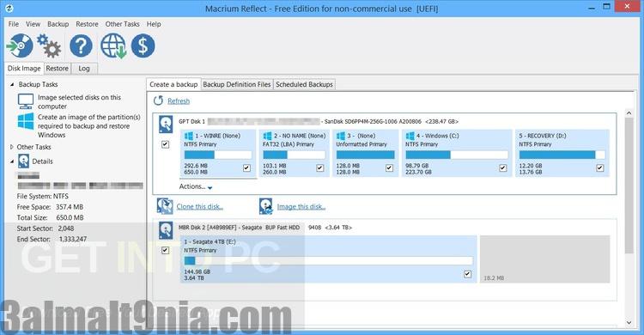Open the gears settings toolbar icon
This screenshot has height=335, width=644.
(x=49, y=46)
